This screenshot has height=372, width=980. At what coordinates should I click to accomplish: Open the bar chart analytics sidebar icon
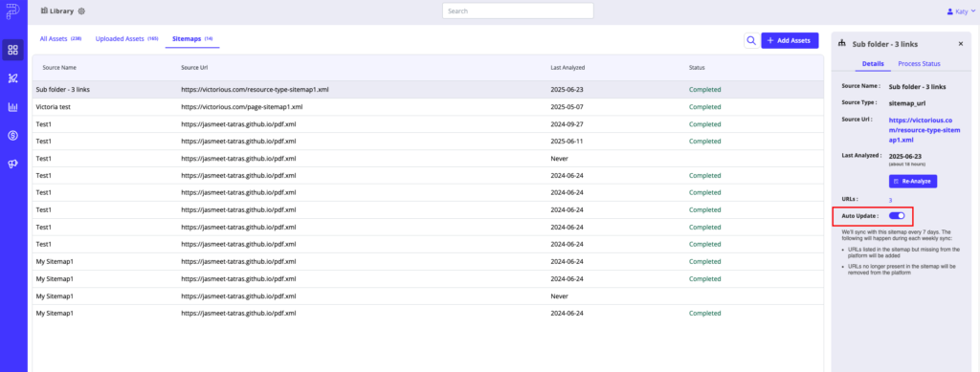coord(13,107)
